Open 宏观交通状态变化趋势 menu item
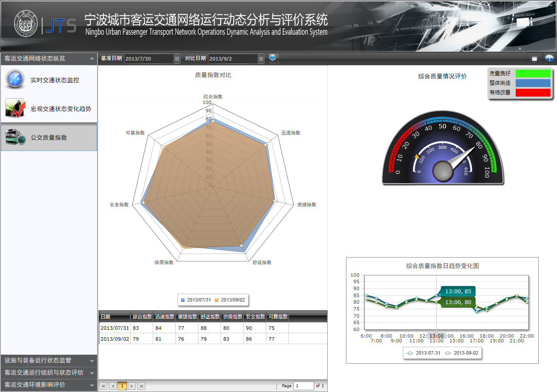 point(49,109)
